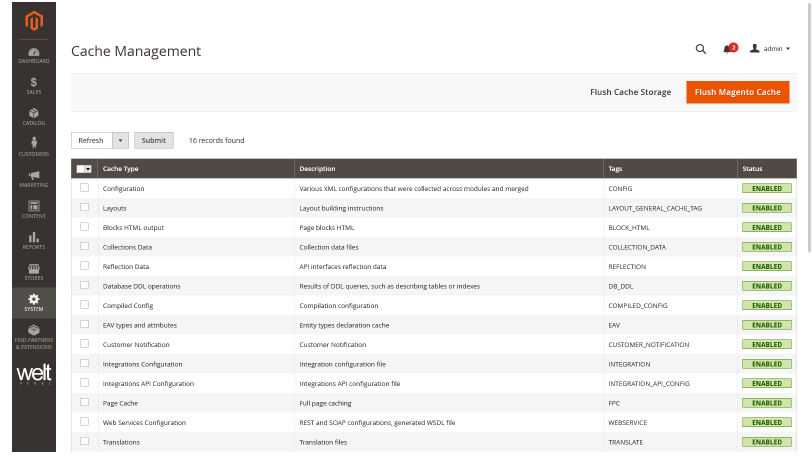Image resolution: width=812 pixels, height=461 pixels.
Task: Tick the Compiled Config checkbox
Action: (84, 305)
